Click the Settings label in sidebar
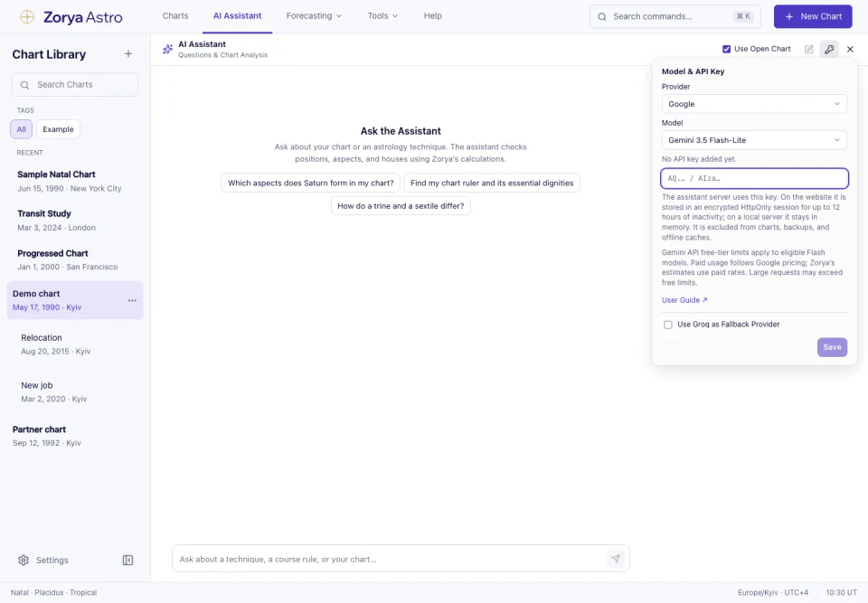Image resolution: width=868 pixels, height=603 pixels. (x=52, y=561)
